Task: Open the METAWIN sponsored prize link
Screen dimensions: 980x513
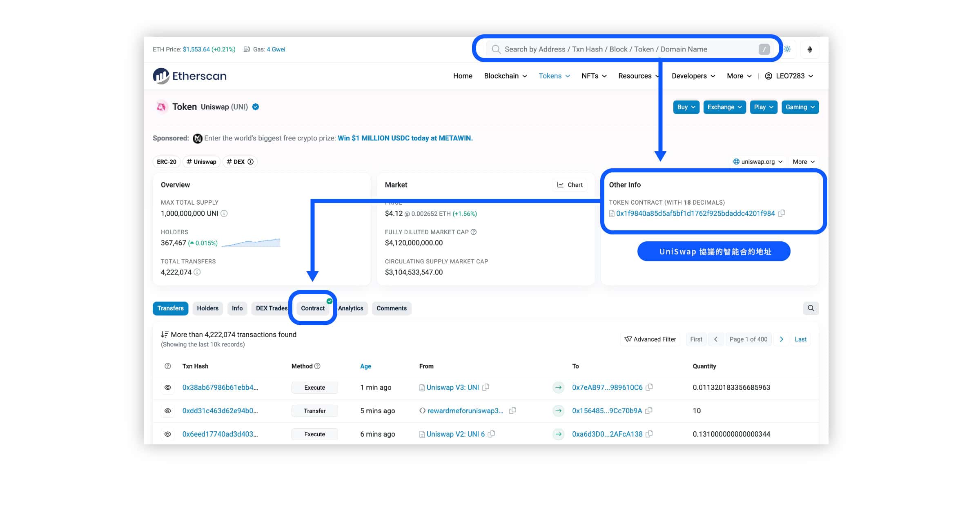Action: click(405, 138)
